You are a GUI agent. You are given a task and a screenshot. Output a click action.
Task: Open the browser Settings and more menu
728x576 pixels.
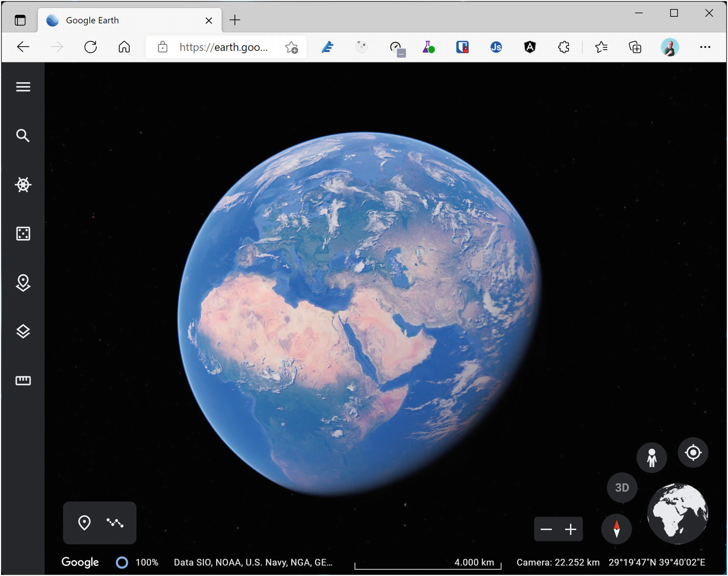pos(705,47)
